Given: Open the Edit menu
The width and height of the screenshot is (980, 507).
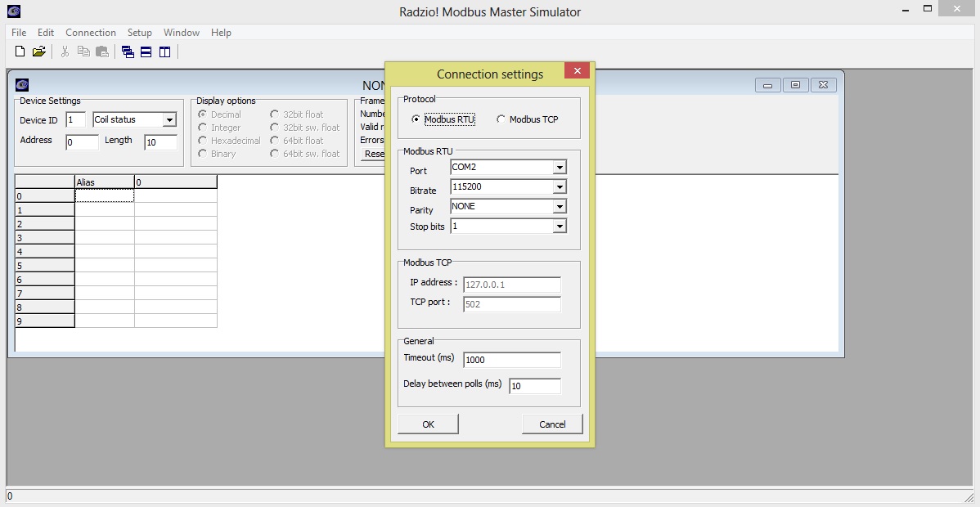Looking at the screenshot, I should [46, 33].
